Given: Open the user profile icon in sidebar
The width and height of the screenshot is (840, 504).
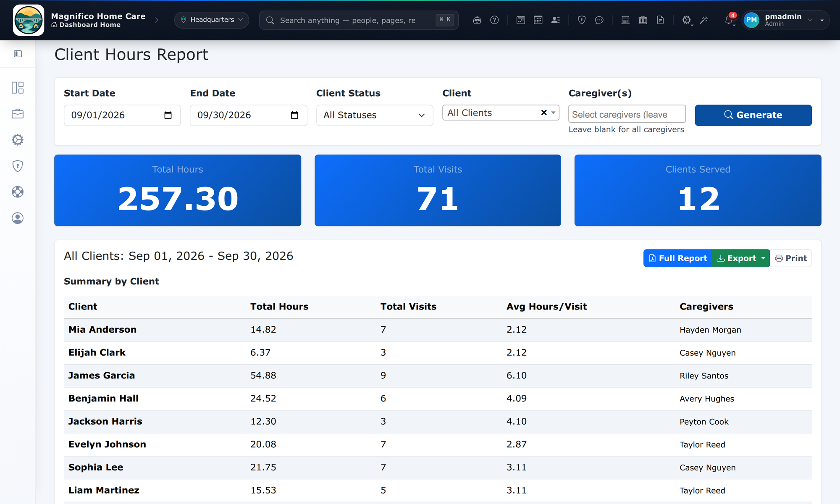Looking at the screenshot, I should coord(18,218).
